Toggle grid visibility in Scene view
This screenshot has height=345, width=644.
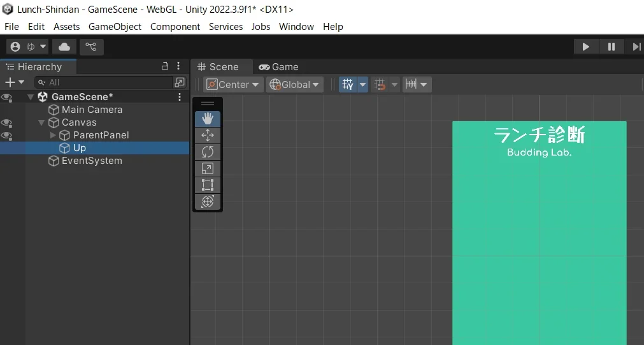click(x=348, y=84)
